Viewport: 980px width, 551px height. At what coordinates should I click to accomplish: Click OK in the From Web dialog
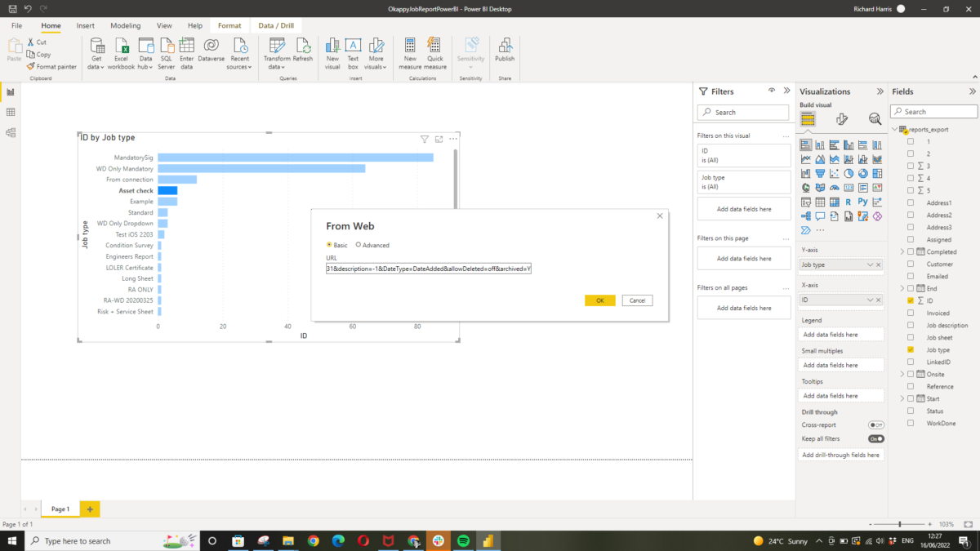(600, 300)
